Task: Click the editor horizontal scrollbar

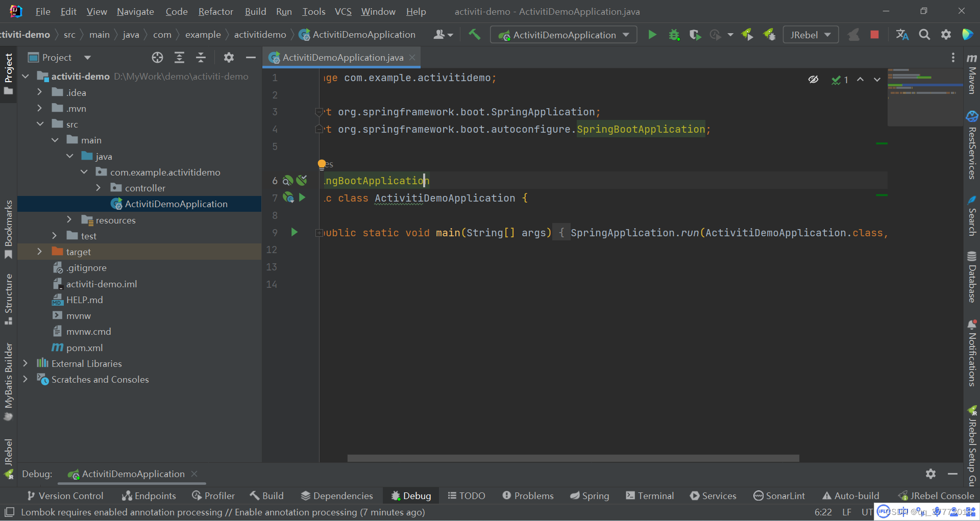Action: (x=572, y=458)
